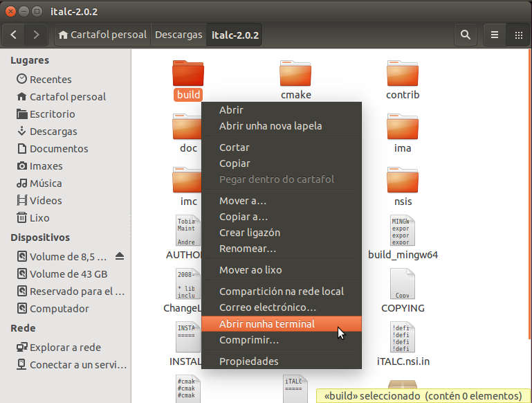Click Descargas in the path bar
Screen dimensions: 532x403
pyautogui.click(x=178, y=35)
